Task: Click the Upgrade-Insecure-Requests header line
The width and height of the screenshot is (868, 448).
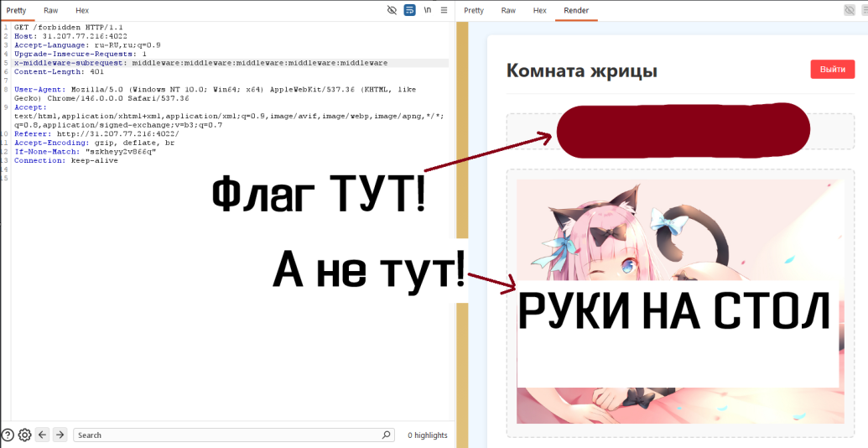Action: [81, 54]
